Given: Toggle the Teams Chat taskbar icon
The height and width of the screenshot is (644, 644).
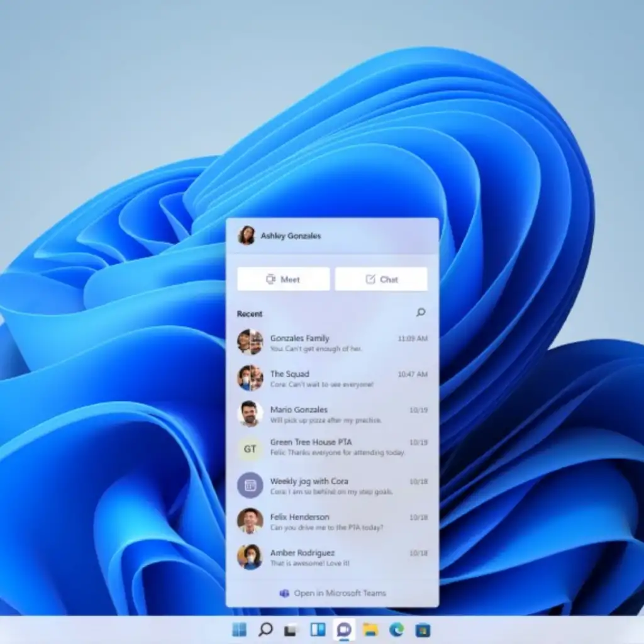Looking at the screenshot, I should click(344, 630).
